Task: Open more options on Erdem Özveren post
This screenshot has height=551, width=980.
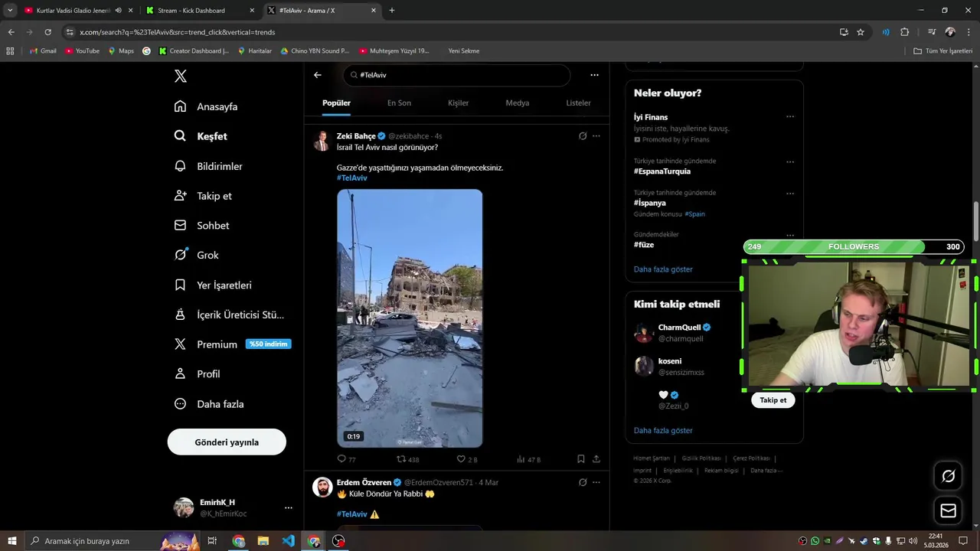Action: click(x=596, y=482)
